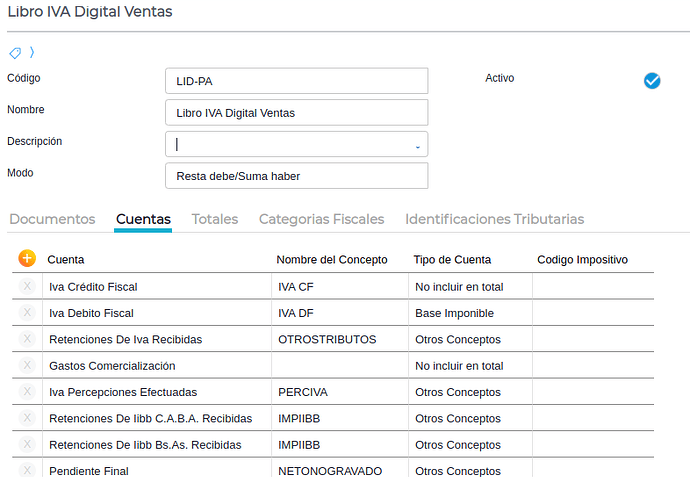Open Identificaciones Tributarias tab
The image size is (690, 489).
(494, 219)
